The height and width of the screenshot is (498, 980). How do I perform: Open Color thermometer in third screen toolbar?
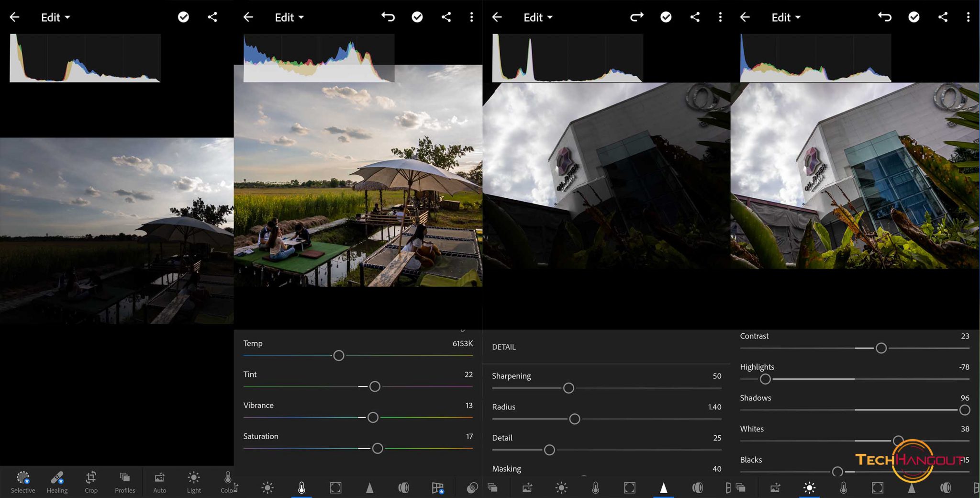(595, 488)
